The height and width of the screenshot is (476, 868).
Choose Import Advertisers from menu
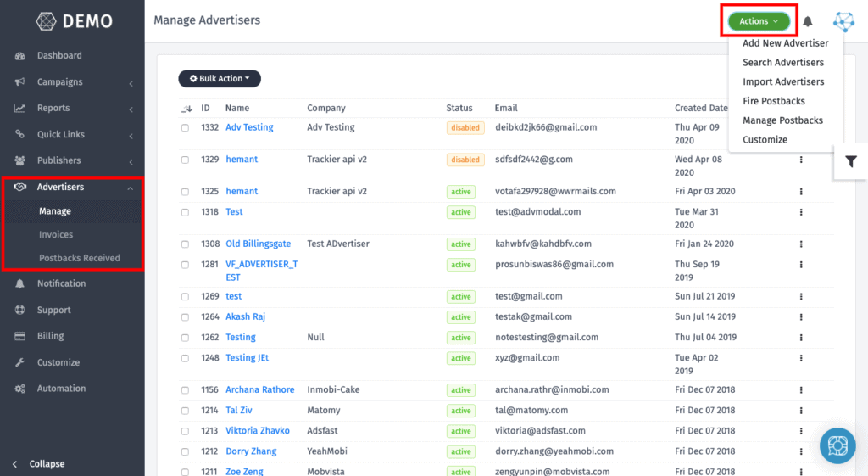coord(782,82)
